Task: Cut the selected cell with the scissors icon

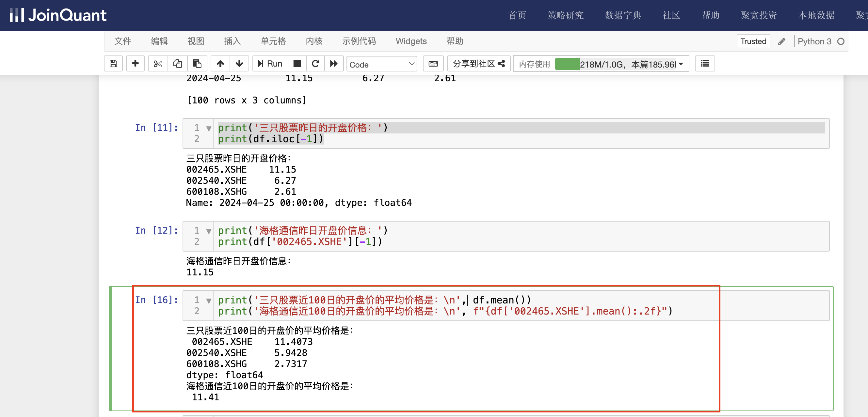Action: 158,64
